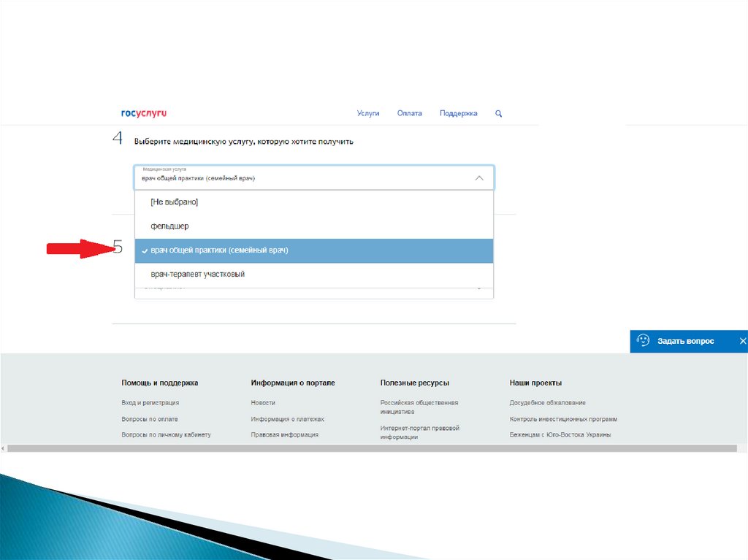The image size is (748, 560).
Task: Open Правовая информация link
Action: [284, 435]
